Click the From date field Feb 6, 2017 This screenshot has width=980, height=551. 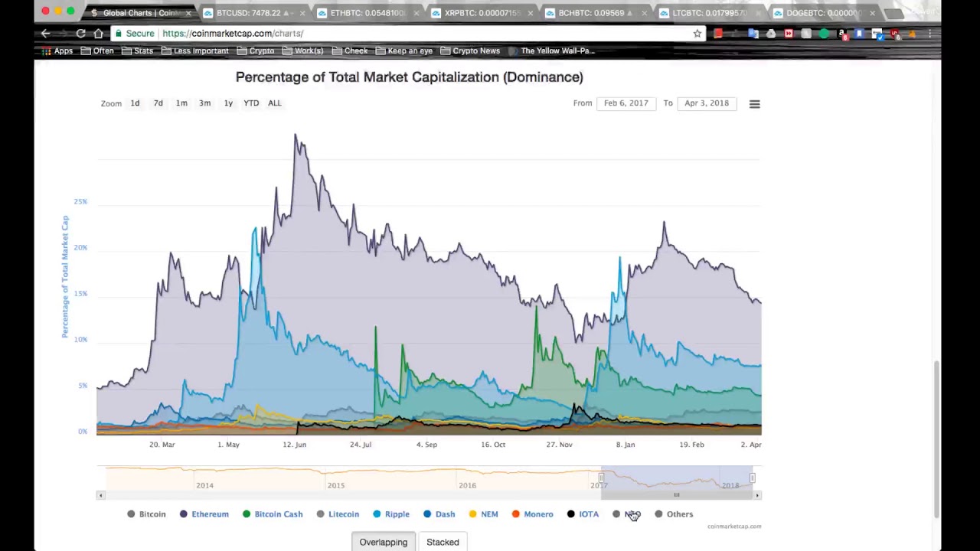[626, 103]
